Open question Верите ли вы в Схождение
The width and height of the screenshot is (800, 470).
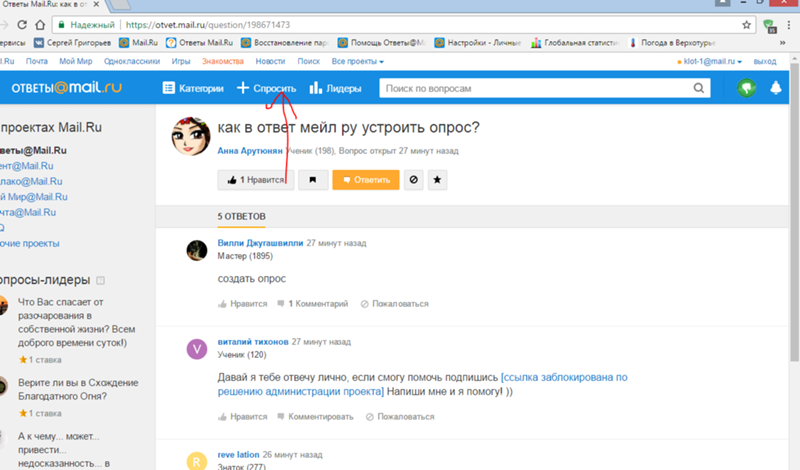click(78, 389)
